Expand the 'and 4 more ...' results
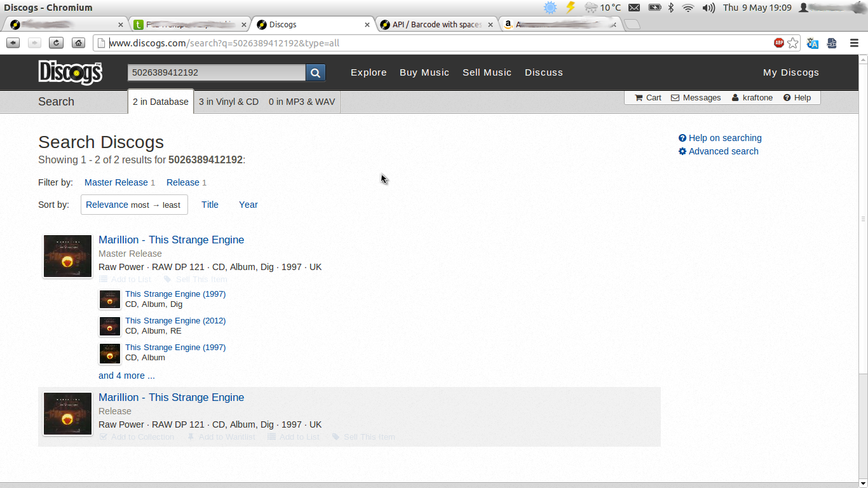 [126, 376]
